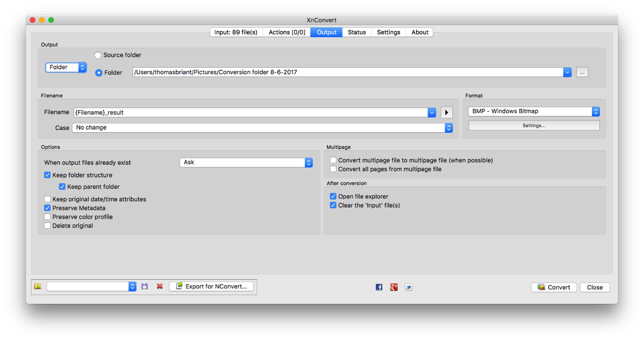This screenshot has width=644, height=341.
Task: Delete the preset with the red X icon
Action: (160, 287)
